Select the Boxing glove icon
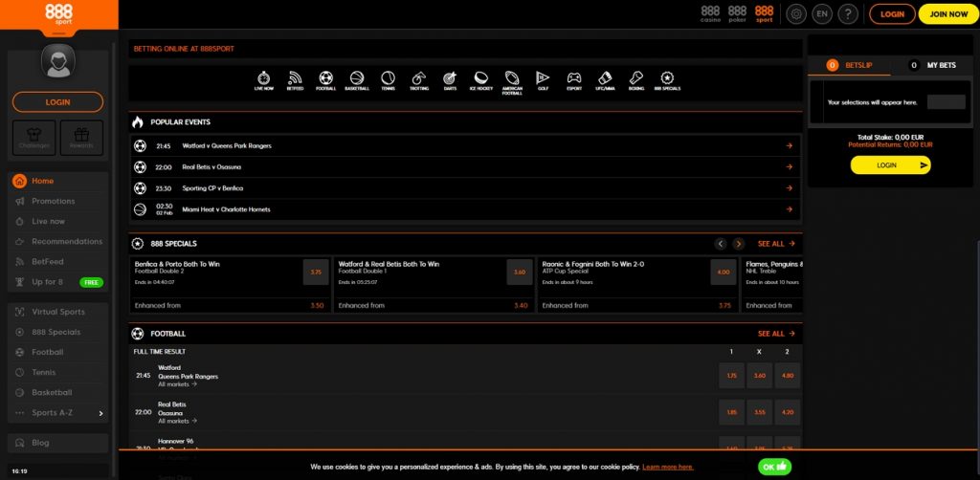 click(635, 78)
